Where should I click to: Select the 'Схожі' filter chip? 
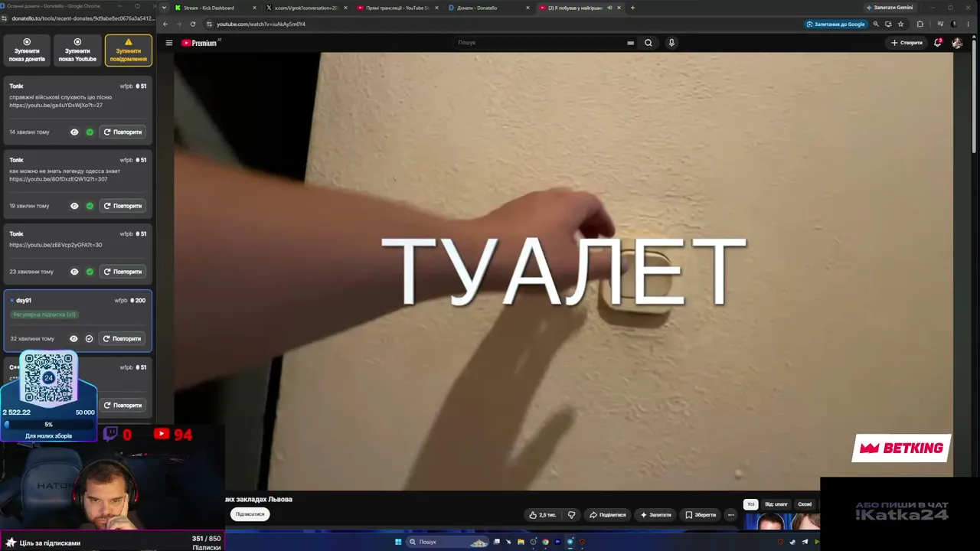tap(805, 504)
